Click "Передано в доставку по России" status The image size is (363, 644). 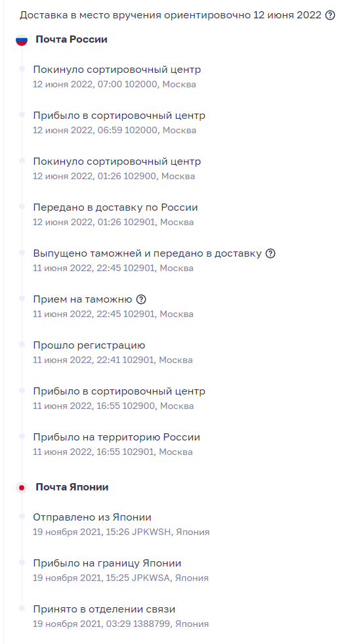pyautogui.click(x=116, y=208)
